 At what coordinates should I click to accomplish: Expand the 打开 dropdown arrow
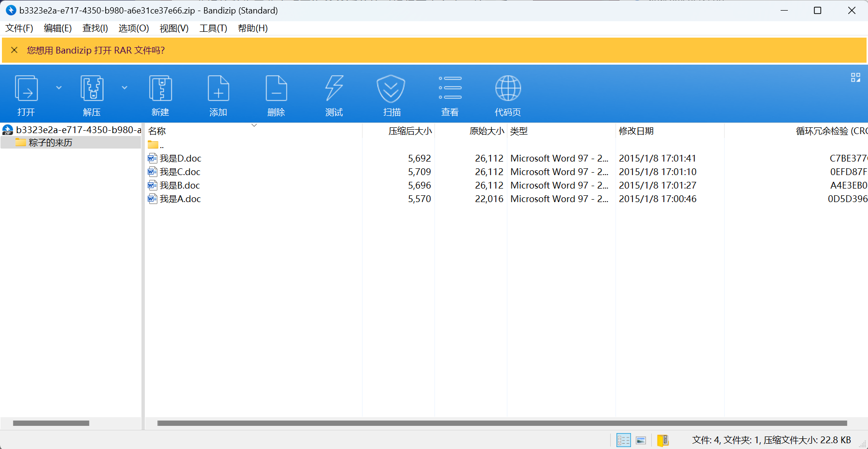(59, 88)
